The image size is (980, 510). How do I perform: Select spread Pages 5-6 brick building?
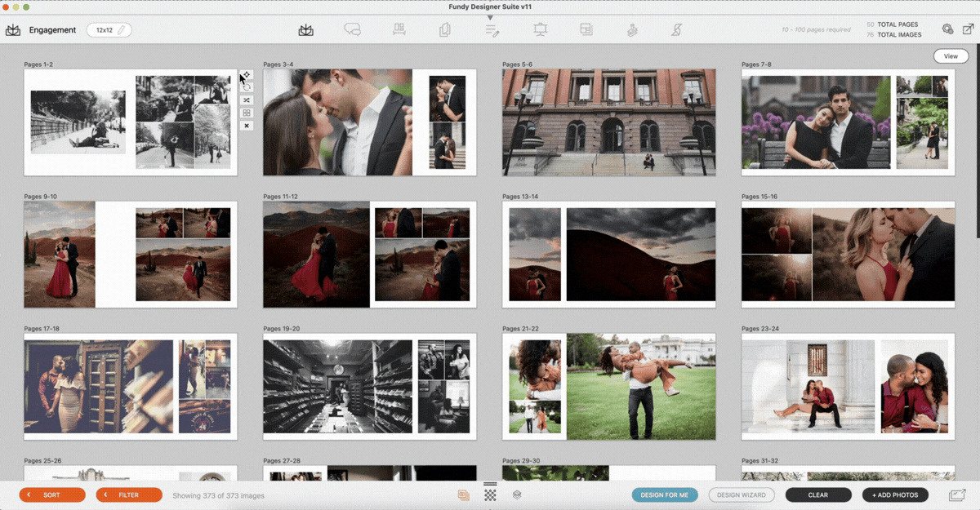609,122
